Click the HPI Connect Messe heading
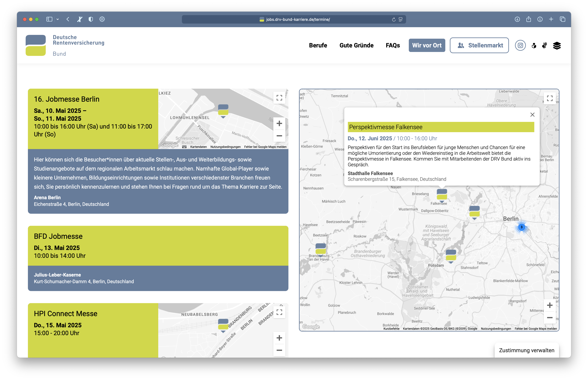Image resolution: width=588 pixels, height=380 pixels. pos(66,314)
